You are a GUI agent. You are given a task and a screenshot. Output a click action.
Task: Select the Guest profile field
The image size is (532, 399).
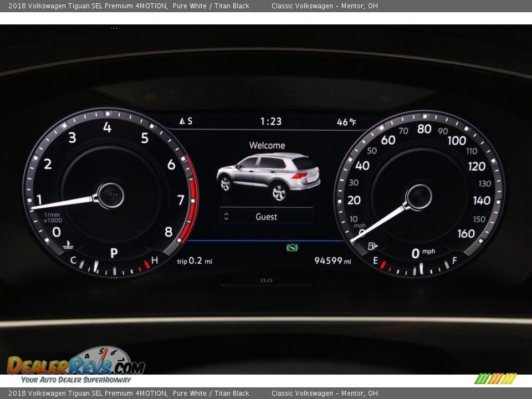(267, 217)
